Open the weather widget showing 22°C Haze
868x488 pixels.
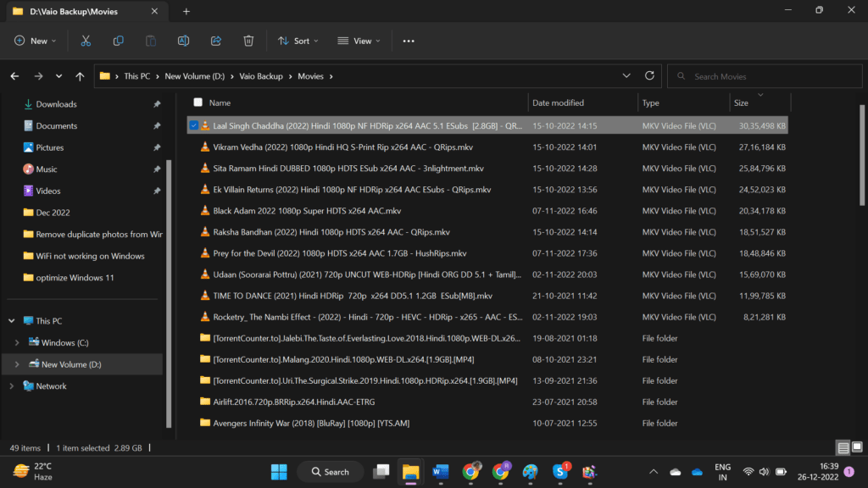(33, 472)
